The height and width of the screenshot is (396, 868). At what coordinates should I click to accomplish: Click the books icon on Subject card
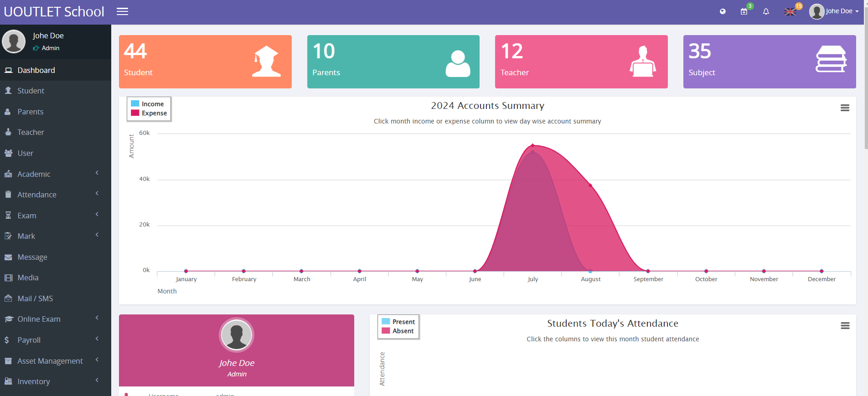(831, 59)
